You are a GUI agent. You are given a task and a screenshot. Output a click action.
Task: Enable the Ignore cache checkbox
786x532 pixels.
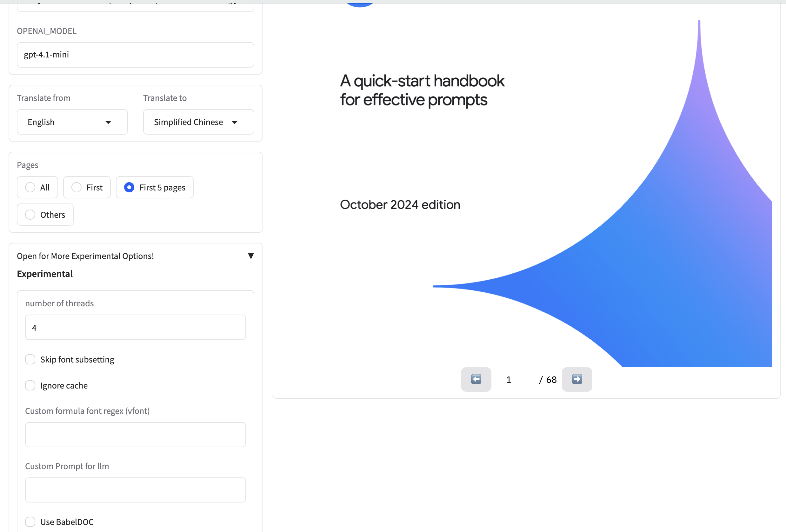(30, 386)
